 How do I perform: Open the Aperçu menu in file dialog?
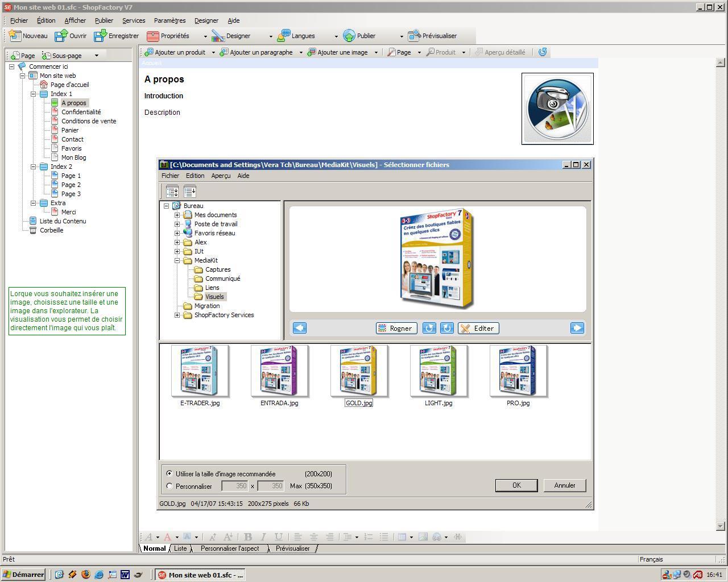(221, 176)
